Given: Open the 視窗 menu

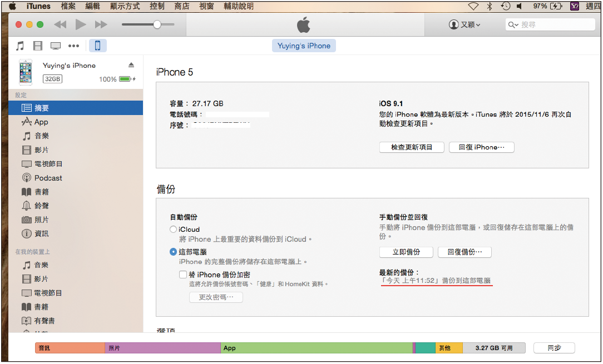Looking at the screenshot, I should [206, 6].
